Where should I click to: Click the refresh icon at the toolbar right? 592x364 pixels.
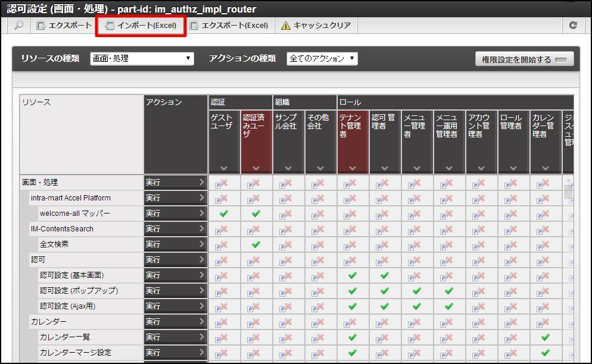pyautogui.click(x=574, y=26)
